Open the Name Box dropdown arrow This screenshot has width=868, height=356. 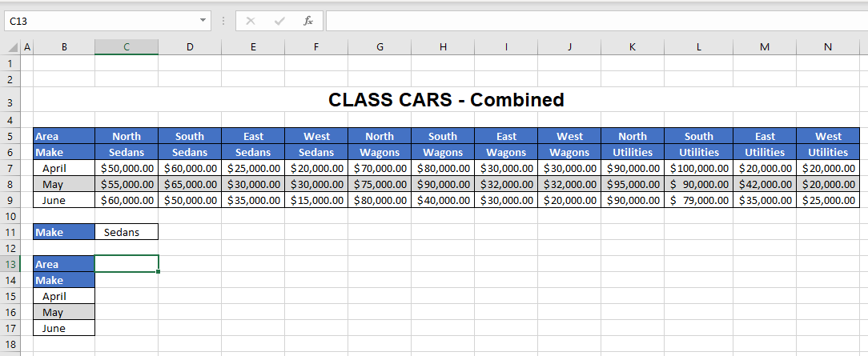pyautogui.click(x=203, y=21)
